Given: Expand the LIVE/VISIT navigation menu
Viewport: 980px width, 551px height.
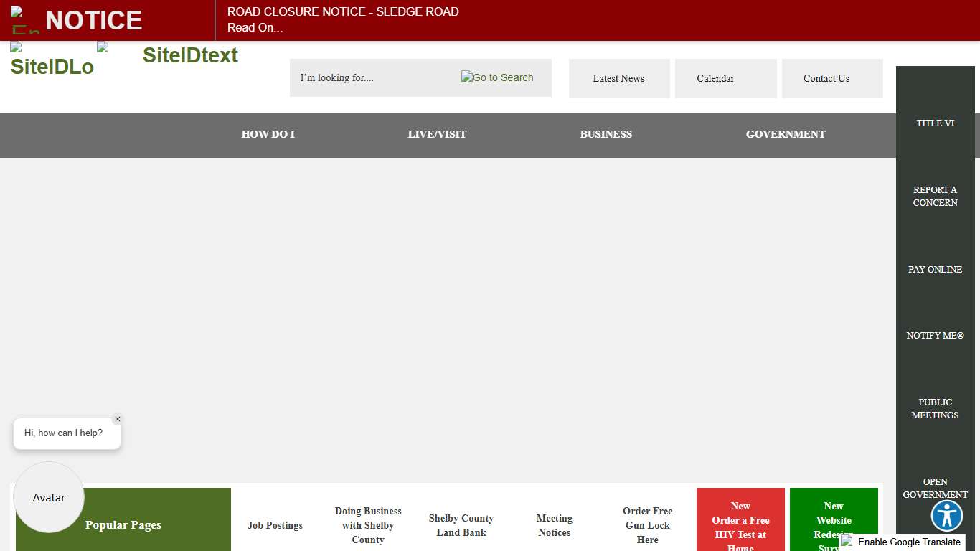Looking at the screenshot, I should (437, 134).
